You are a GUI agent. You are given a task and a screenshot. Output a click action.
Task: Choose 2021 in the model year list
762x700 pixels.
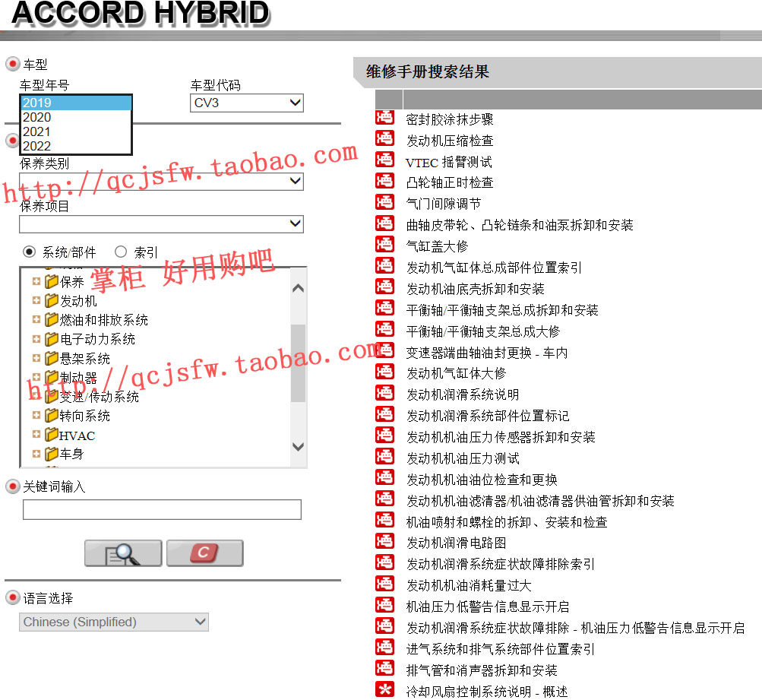(37, 131)
